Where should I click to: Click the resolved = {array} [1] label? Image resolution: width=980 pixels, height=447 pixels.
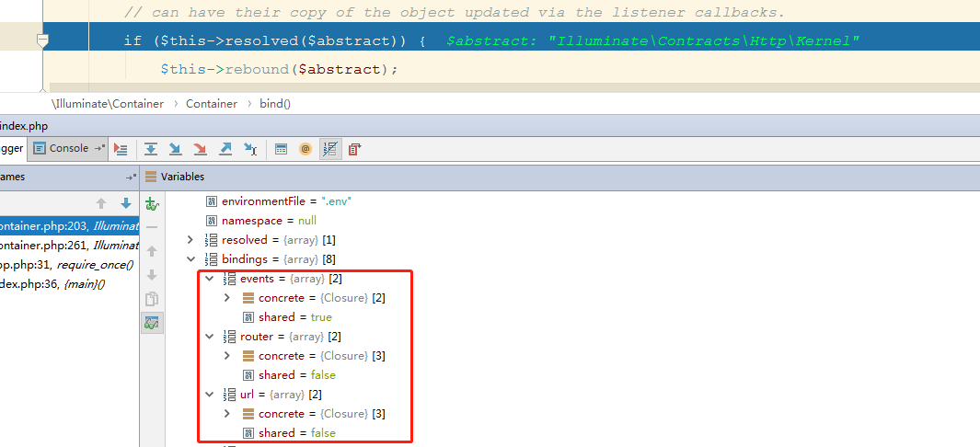coord(280,240)
